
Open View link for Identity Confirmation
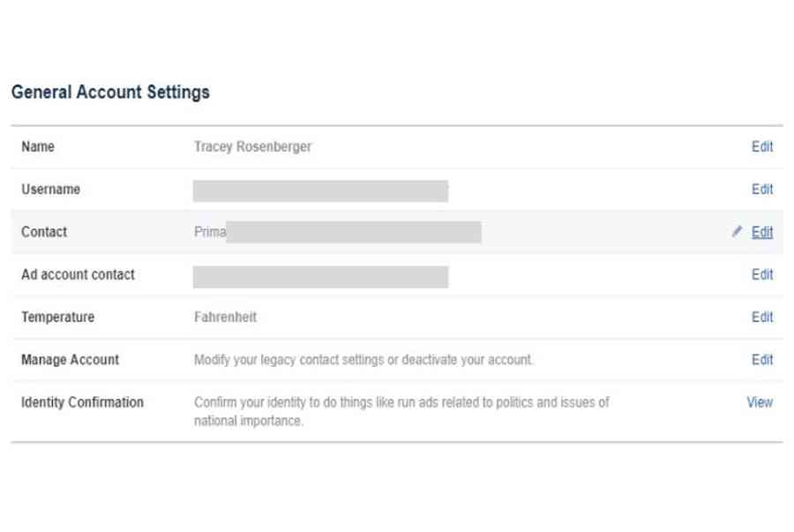tap(760, 402)
